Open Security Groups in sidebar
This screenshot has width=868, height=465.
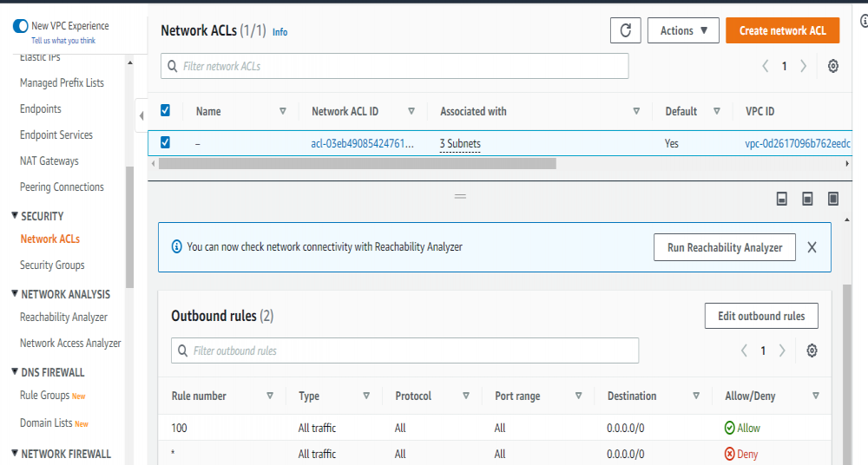tap(52, 265)
